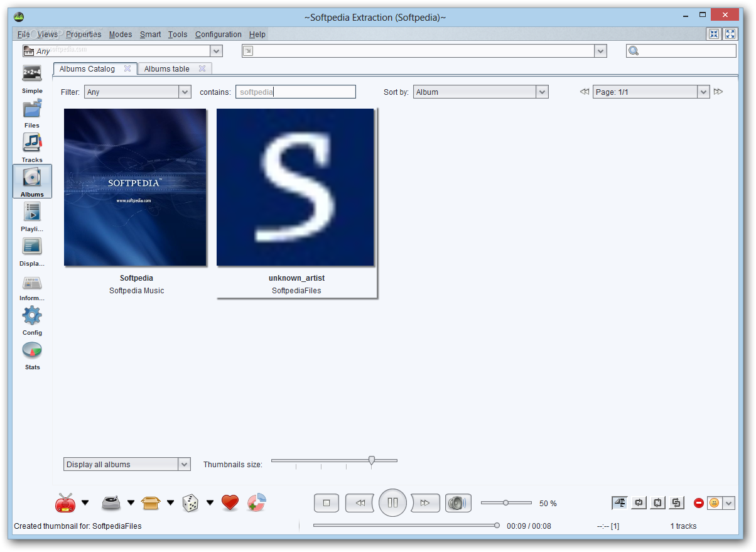
Task: Click the Stop playback button
Action: coord(327,502)
